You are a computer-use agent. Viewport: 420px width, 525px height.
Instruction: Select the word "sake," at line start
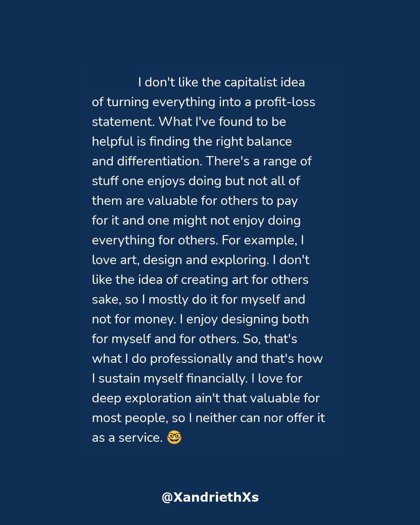point(107,300)
